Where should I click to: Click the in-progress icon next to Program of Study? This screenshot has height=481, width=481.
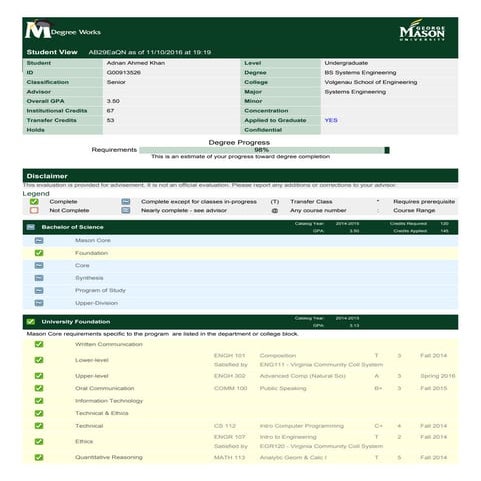pyautogui.click(x=39, y=291)
